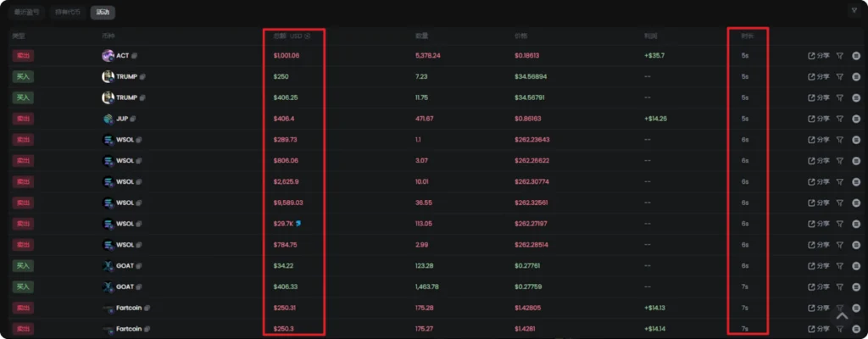868x339 pixels.
Task: Click the $1,001.06 total value
Action: coord(287,56)
